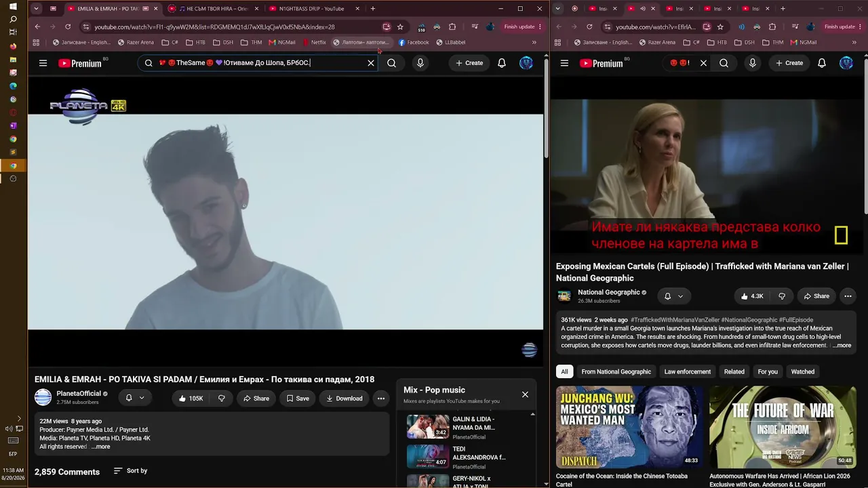Open LLBabbel bookmark in left browser
The height and width of the screenshot is (488, 868).
pyautogui.click(x=451, y=42)
